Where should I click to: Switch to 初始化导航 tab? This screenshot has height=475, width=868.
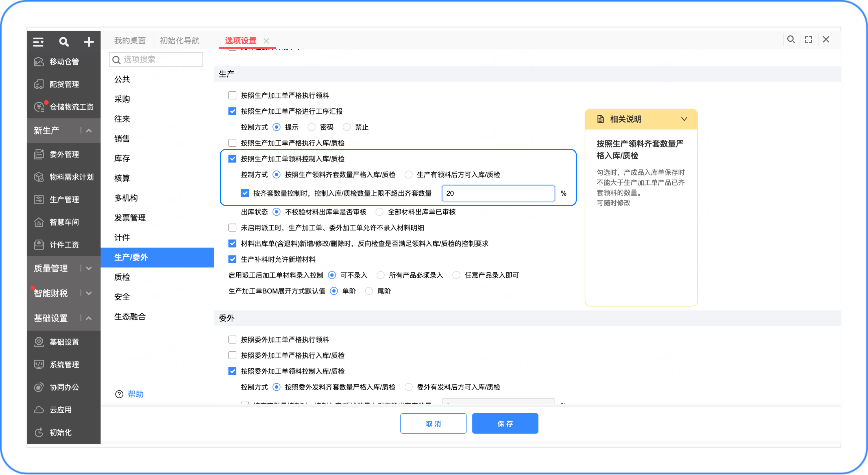[x=180, y=41]
